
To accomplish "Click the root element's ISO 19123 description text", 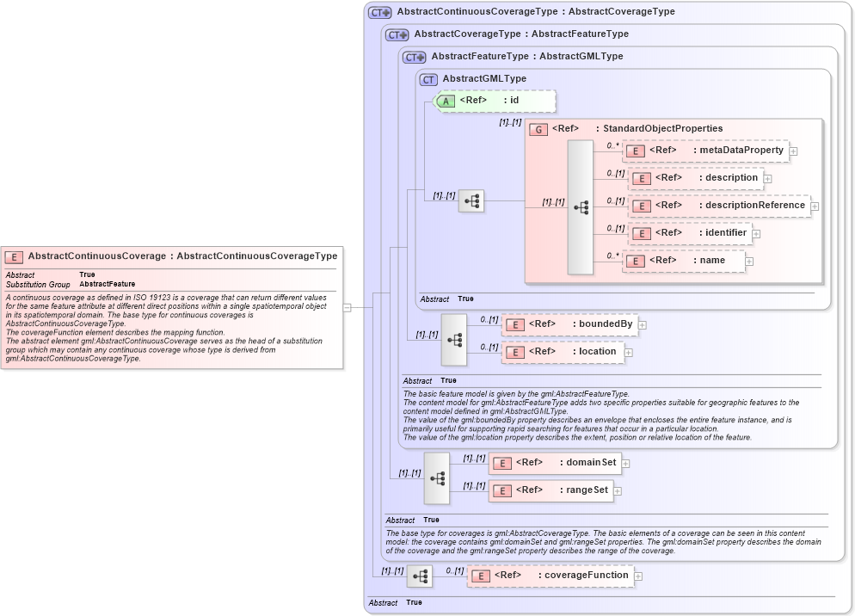I will click(x=166, y=328).
